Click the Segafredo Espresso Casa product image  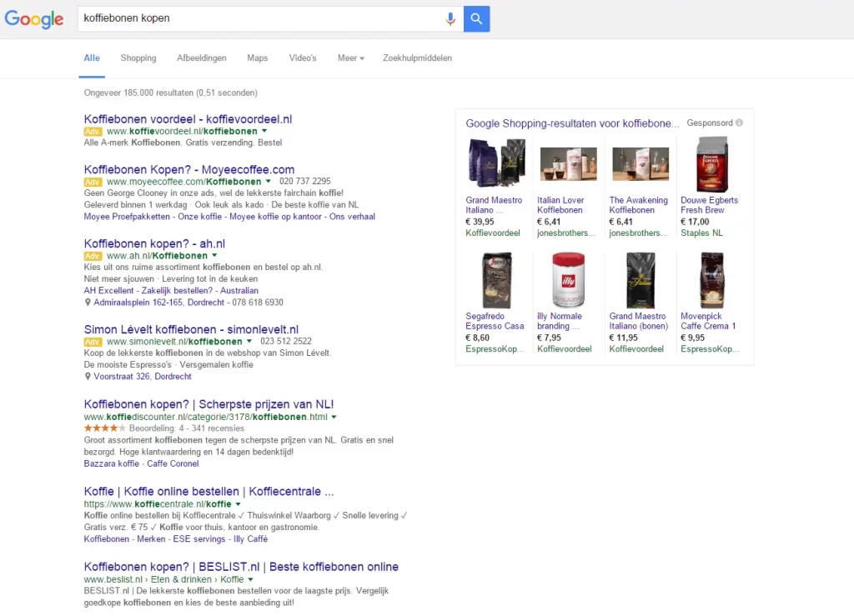(495, 280)
